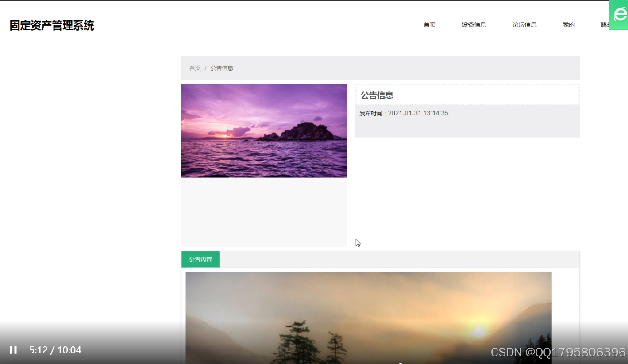This screenshot has height=364, width=628.
Task: Click the 固定资产管理系统 site title
Action: click(x=51, y=25)
